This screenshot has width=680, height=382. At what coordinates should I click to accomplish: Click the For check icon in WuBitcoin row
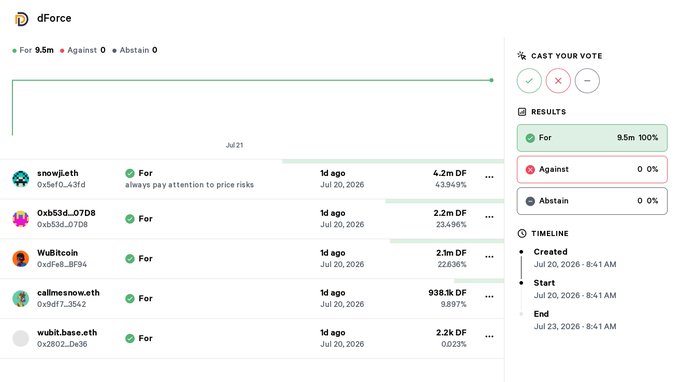tap(130, 259)
